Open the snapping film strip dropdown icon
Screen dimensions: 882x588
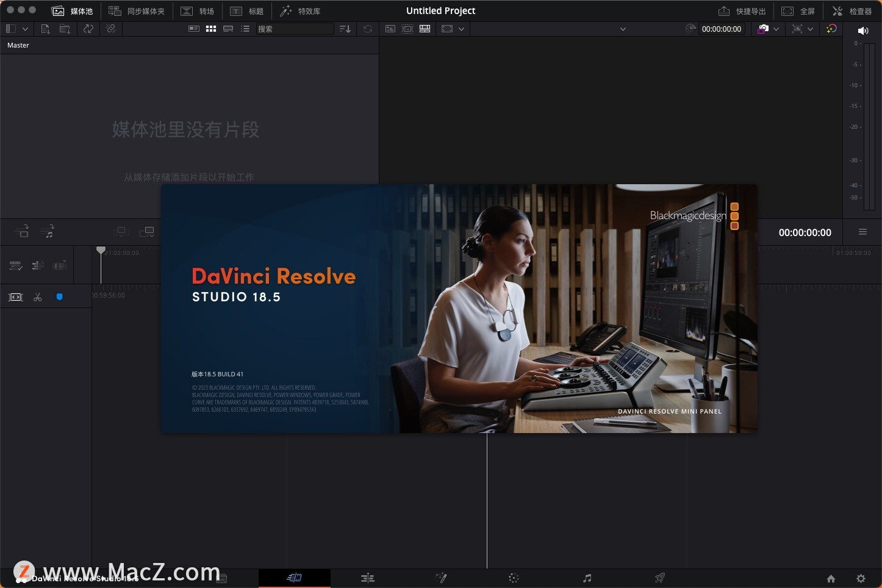point(60,265)
